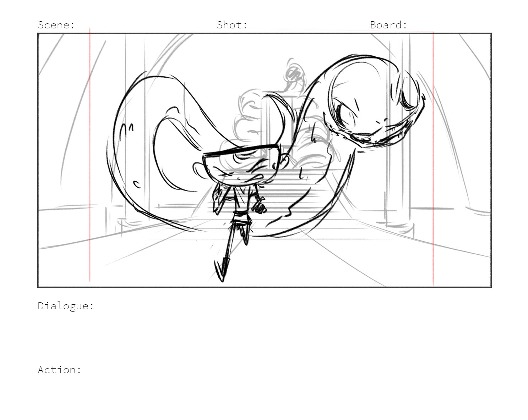Click the "Dialogue:" label
Viewport: 528px width, 420px height.
(66, 306)
